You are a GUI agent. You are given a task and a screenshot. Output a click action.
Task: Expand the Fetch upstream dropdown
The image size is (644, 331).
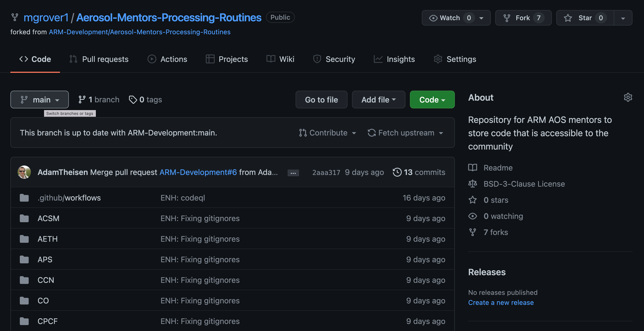coord(405,133)
